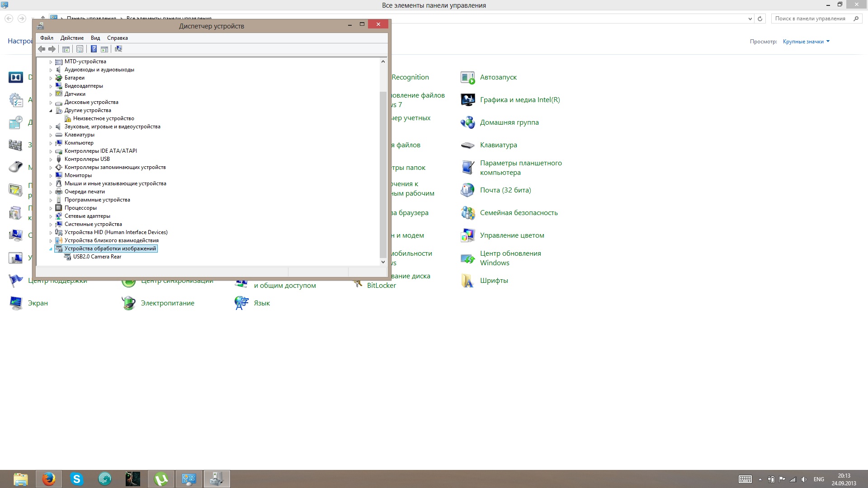Open the Крупные значки view dropdown
868x488 pixels.
806,42
